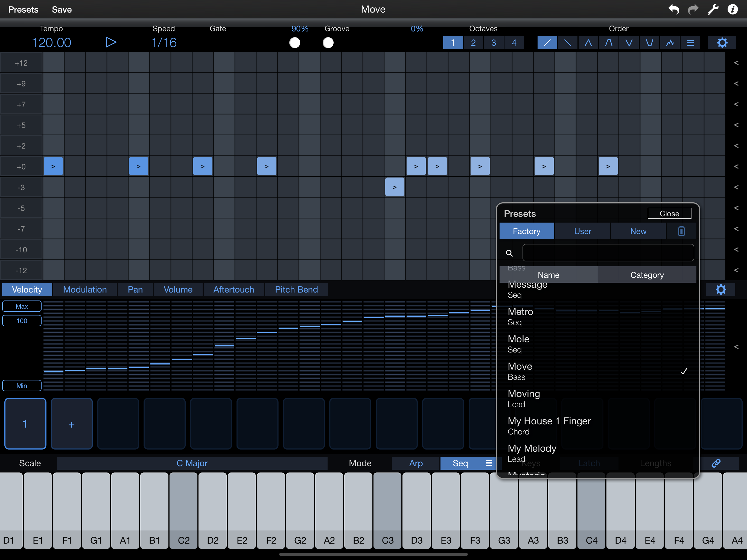Open the gear icon beside the order buttons
The width and height of the screenshot is (747, 560).
(722, 43)
